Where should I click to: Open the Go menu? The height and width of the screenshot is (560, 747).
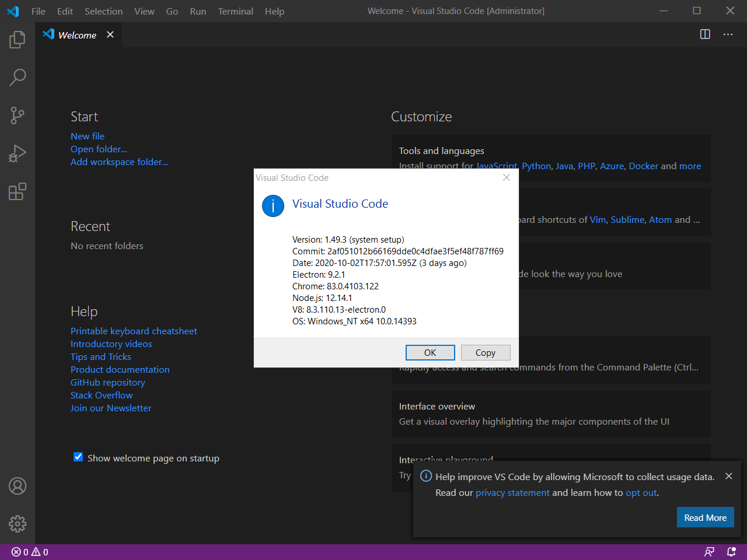[x=172, y=11]
